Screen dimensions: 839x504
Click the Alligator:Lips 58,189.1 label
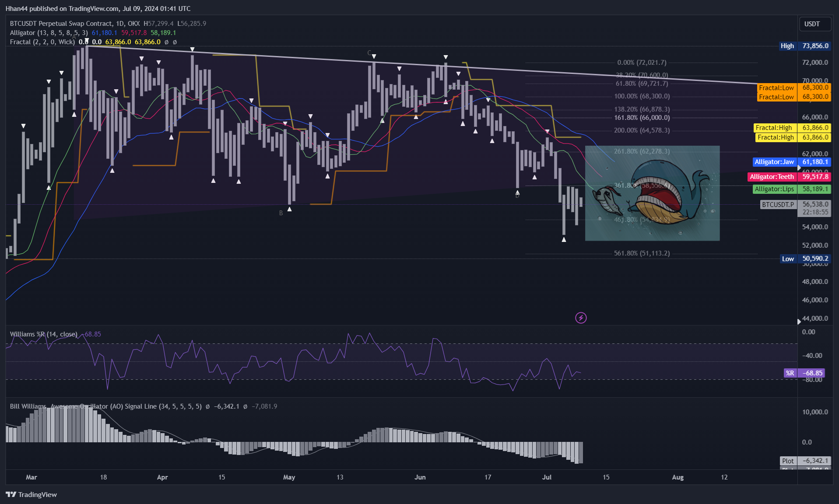point(792,189)
